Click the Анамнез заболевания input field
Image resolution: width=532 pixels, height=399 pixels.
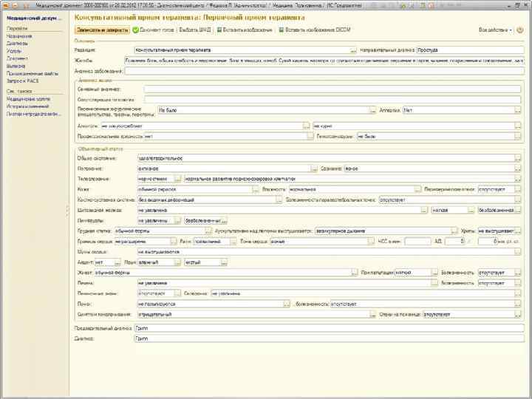click(x=324, y=71)
